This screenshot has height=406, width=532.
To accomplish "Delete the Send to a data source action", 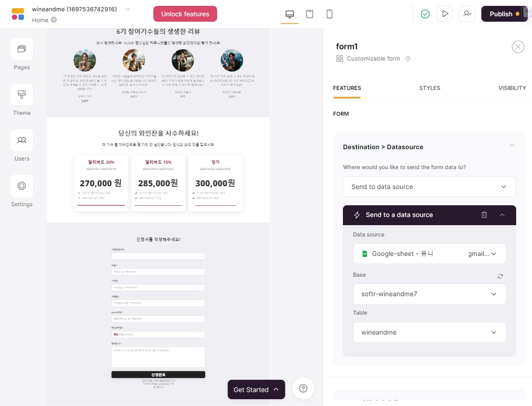I will point(484,215).
